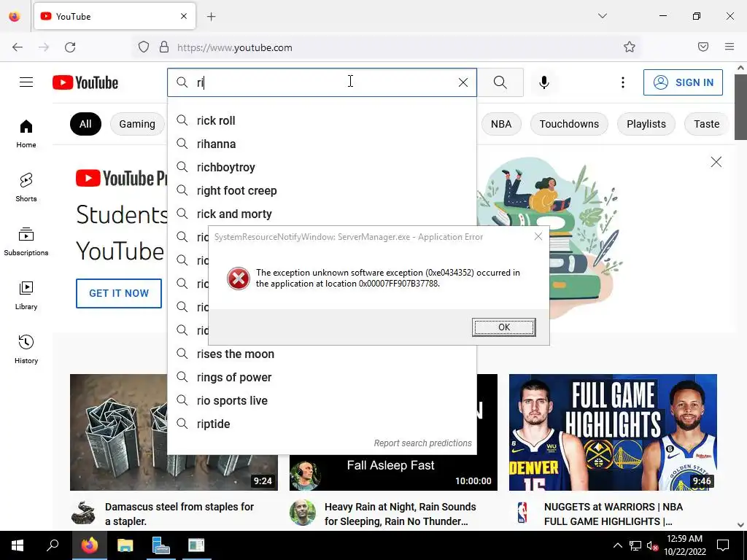Start voice search with microphone icon

click(x=543, y=82)
